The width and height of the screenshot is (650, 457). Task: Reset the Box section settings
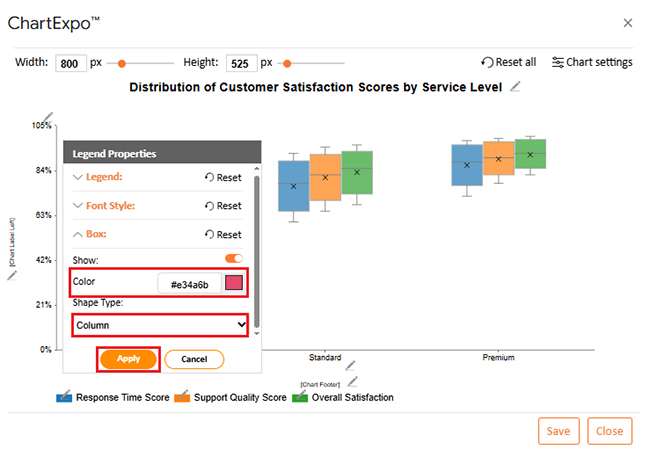point(222,235)
